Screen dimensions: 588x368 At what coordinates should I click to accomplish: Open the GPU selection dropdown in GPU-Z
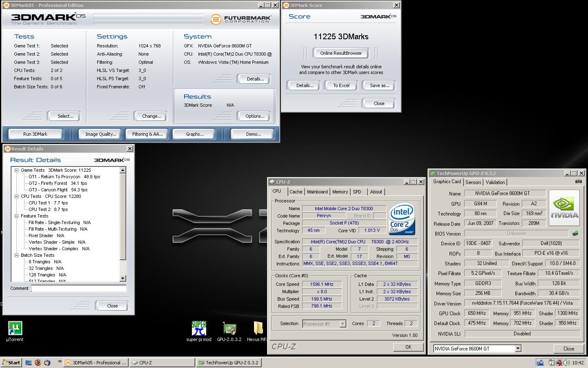point(518,349)
